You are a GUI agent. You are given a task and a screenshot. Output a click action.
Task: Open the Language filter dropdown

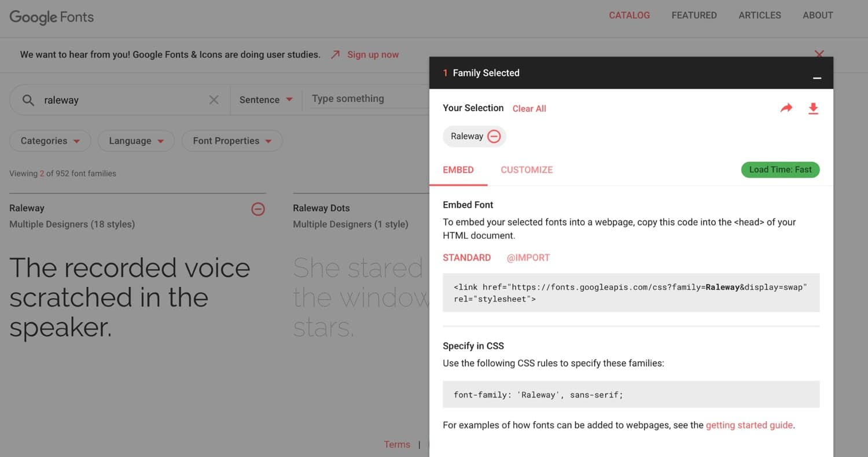pos(136,141)
